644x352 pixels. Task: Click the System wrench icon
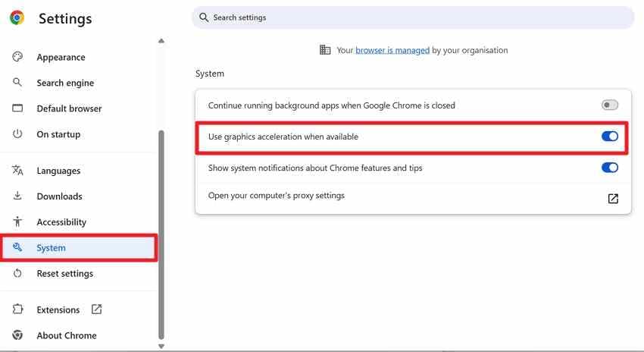17,247
